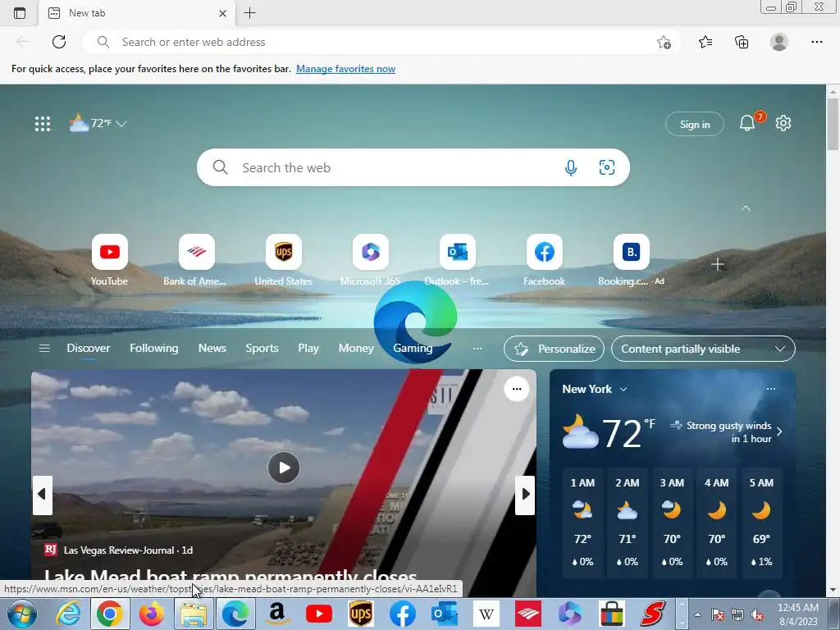
Task: Open the feed hamburger menu icon
Action: (44, 349)
